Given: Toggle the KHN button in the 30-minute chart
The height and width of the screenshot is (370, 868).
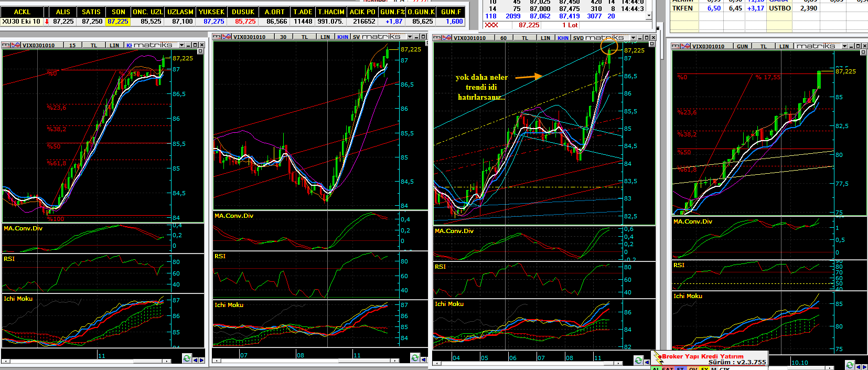Looking at the screenshot, I should point(342,37).
